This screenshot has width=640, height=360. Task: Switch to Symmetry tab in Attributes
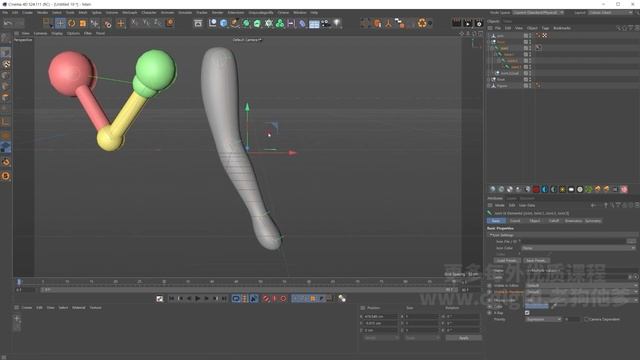(x=593, y=221)
